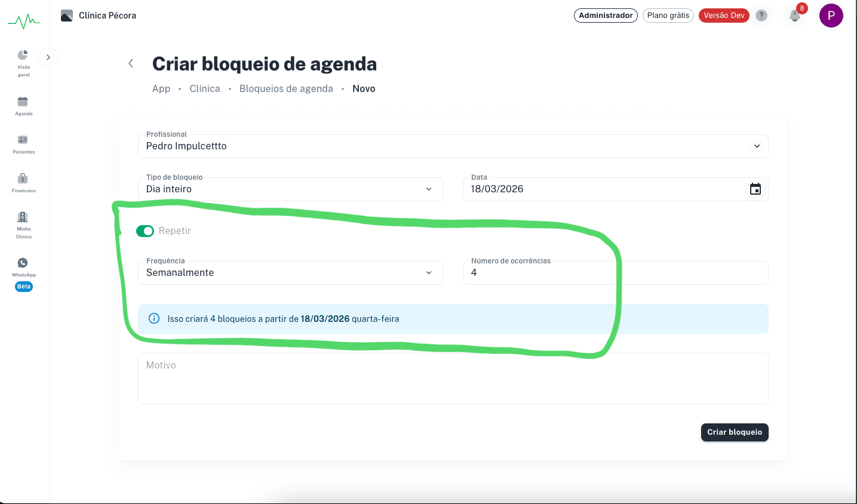Open Financeiro from the sidebar
This screenshot has height=504, width=857.
23,183
